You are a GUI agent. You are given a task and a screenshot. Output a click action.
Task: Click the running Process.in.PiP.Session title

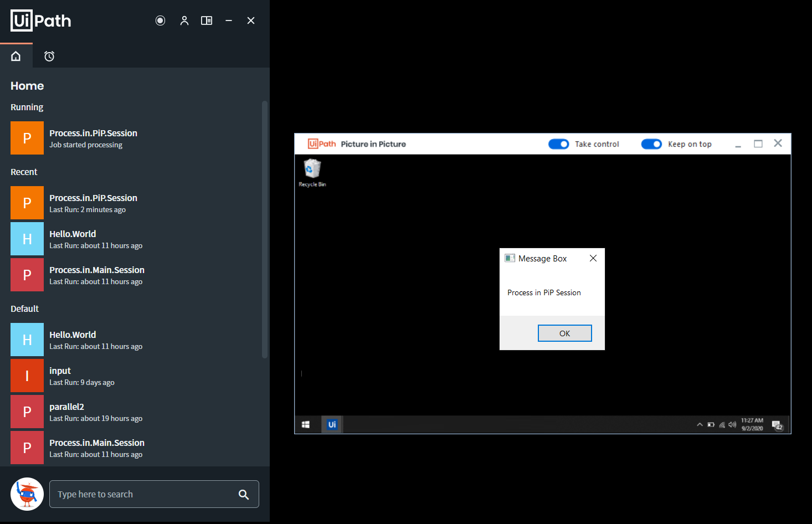[x=93, y=133]
